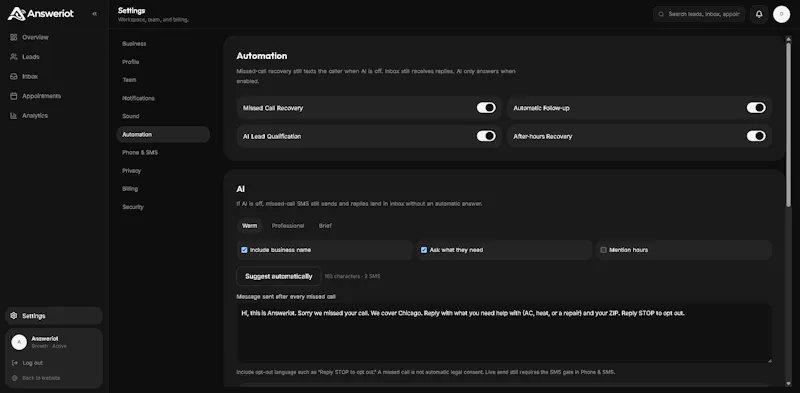The width and height of the screenshot is (800, 393).
Task: Toggle Missed Call Recovery switch
Action: tap(486, 108)
